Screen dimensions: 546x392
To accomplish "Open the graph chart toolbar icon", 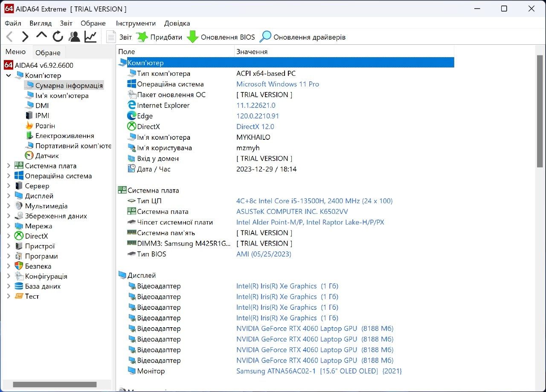I will 90,37.
